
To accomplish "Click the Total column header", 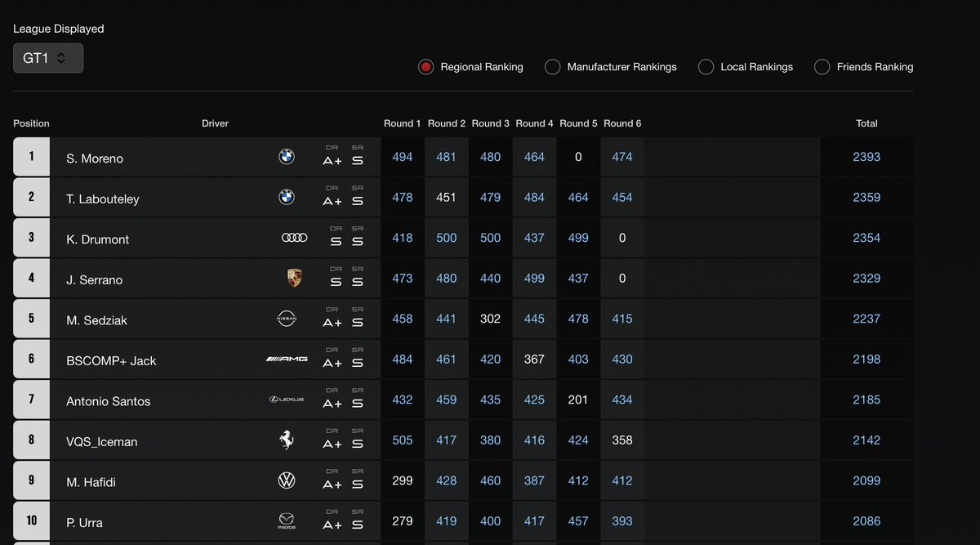I will click(x=866, y=123).
